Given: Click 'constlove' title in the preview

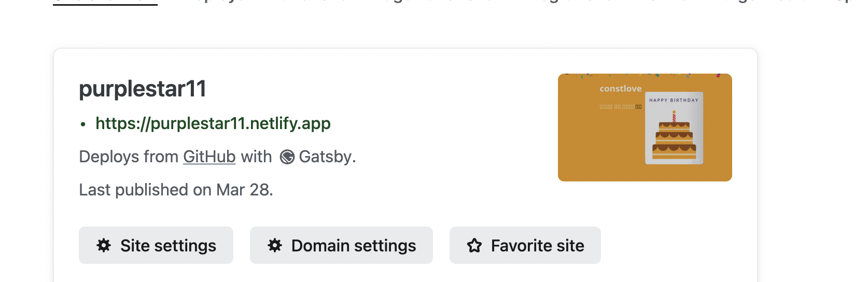Looking at the screenshot, I should (620, 89).
